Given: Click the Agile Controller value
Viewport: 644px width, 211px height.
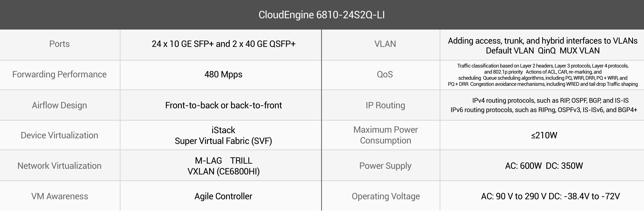Looking at the screenshot, I should tap(224, 196).
